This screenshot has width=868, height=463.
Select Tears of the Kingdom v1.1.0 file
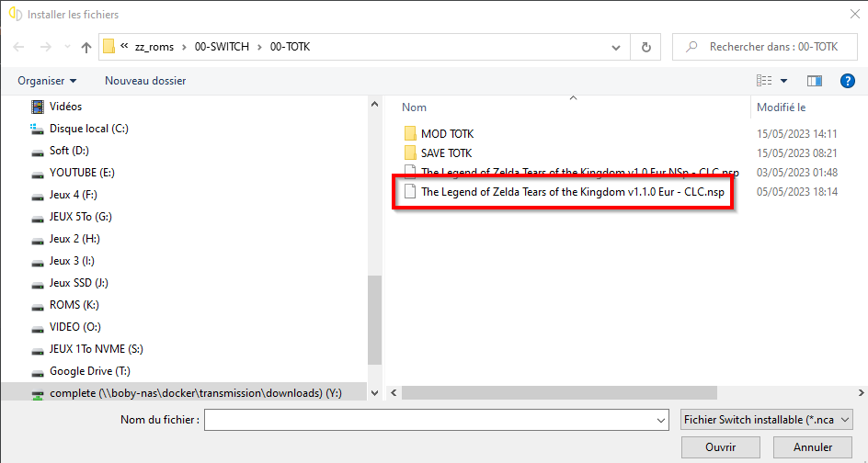click(572, 192)
